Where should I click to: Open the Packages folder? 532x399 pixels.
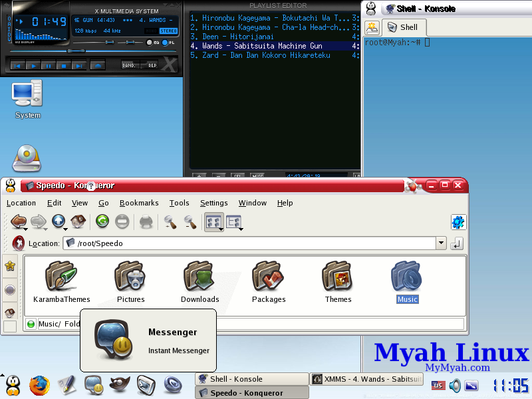coord(269,281)
